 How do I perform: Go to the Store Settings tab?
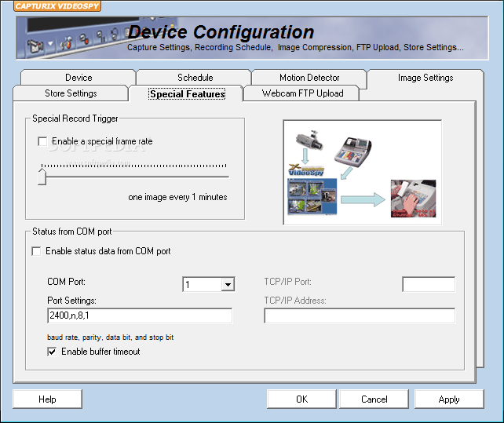[x=71, y=93]
